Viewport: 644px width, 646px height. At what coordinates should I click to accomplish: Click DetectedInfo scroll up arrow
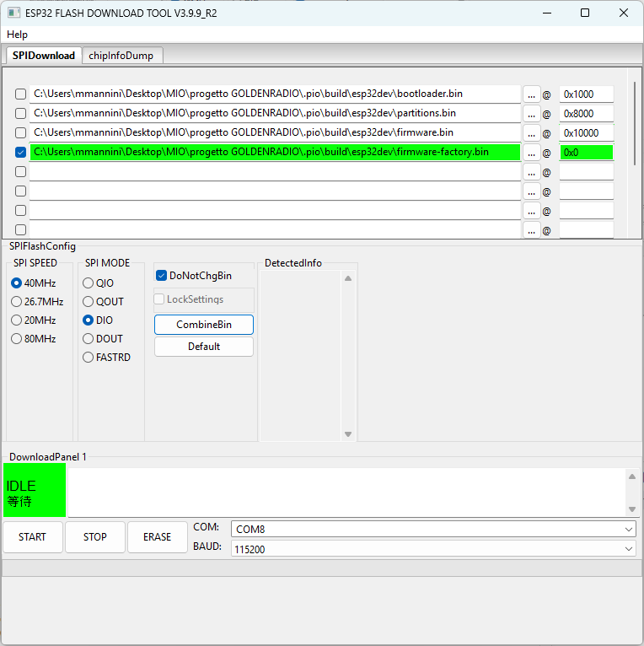pyautogui.click(x=348, y=278)
